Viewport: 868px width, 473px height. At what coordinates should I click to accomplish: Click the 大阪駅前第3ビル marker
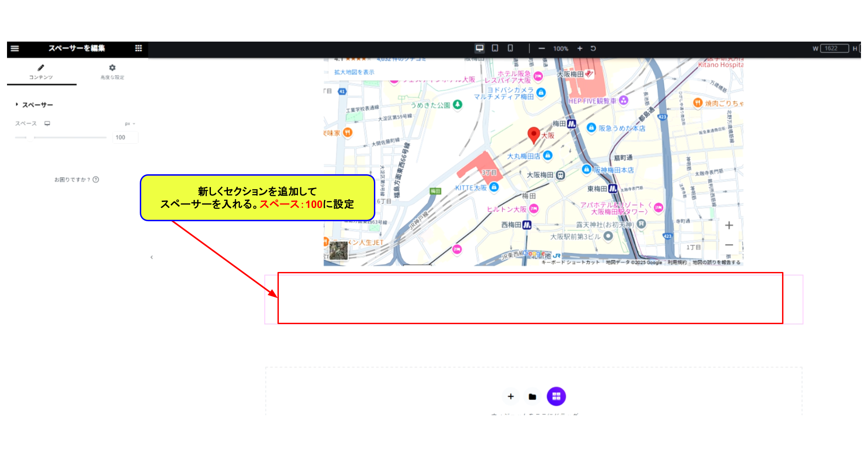pyautogui.click(x=608, y=236)
